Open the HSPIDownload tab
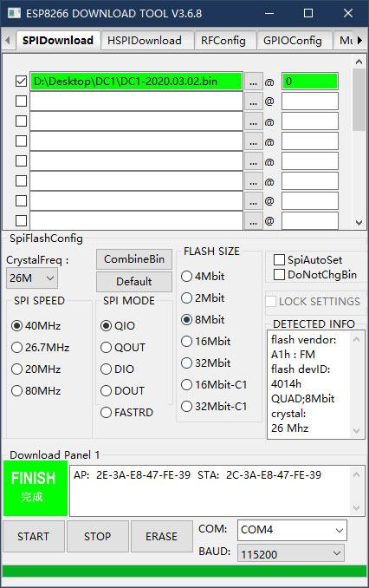The height and width of the screenshot is (588, 369). pyautogui.click(x=145, y=41)
